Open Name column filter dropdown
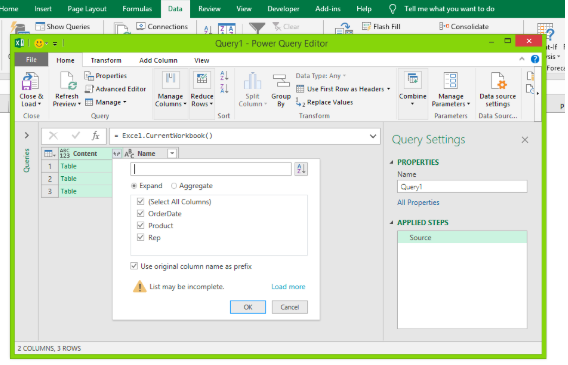This screenshot has width=568, height=365. click(x=172, y=154)
